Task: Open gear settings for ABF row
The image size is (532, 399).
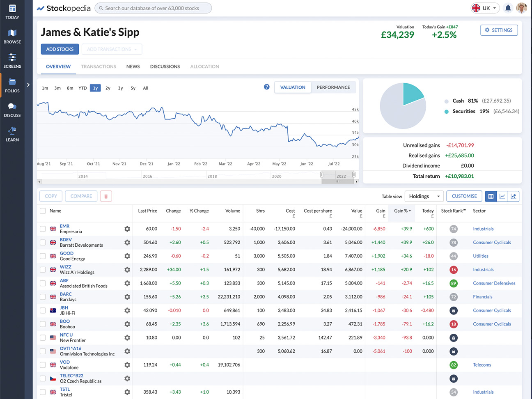Action: tap(127, 283)
